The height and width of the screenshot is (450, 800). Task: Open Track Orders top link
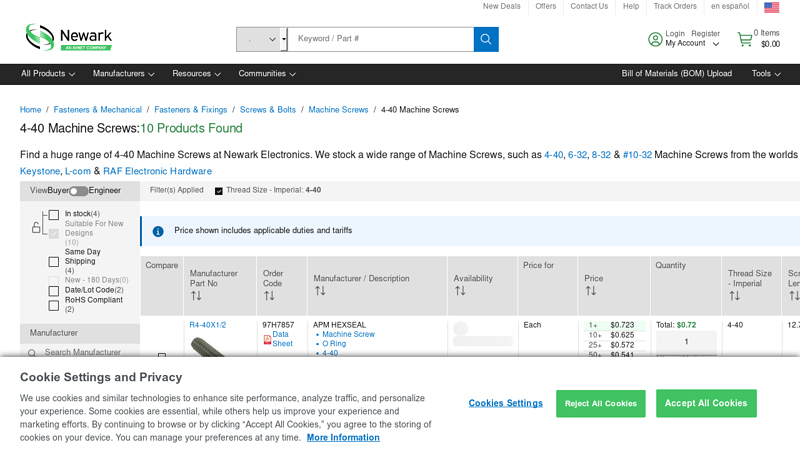click(674, 6)
